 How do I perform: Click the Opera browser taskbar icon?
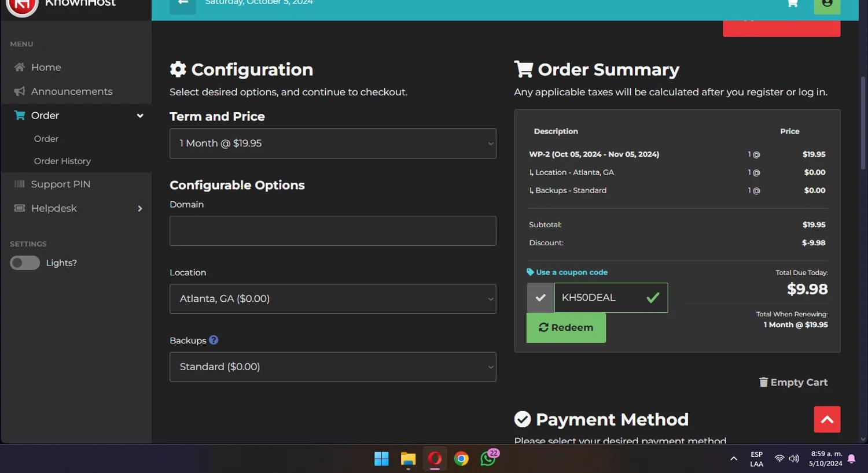435,459
